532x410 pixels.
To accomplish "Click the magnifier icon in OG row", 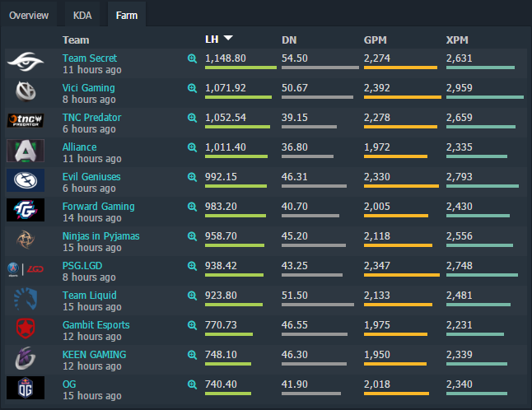I will tap(192, 384).
